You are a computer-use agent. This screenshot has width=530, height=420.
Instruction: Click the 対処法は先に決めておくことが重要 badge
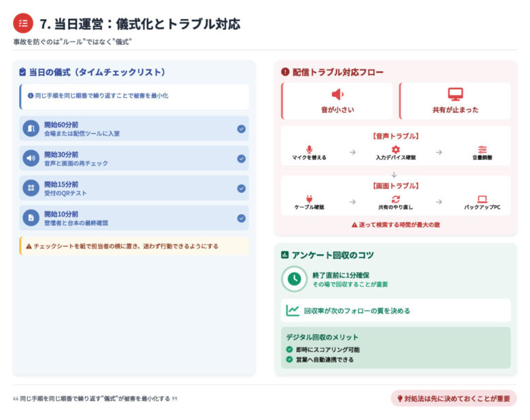[x=453, y=398]
